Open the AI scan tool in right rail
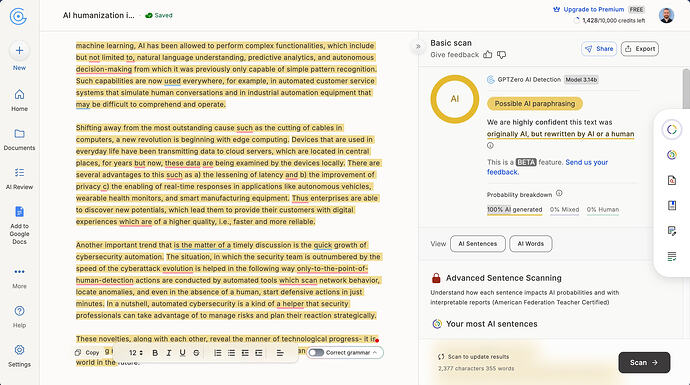Image resolution: width=690 pixels, height=385 pixels. click(672, 129)
